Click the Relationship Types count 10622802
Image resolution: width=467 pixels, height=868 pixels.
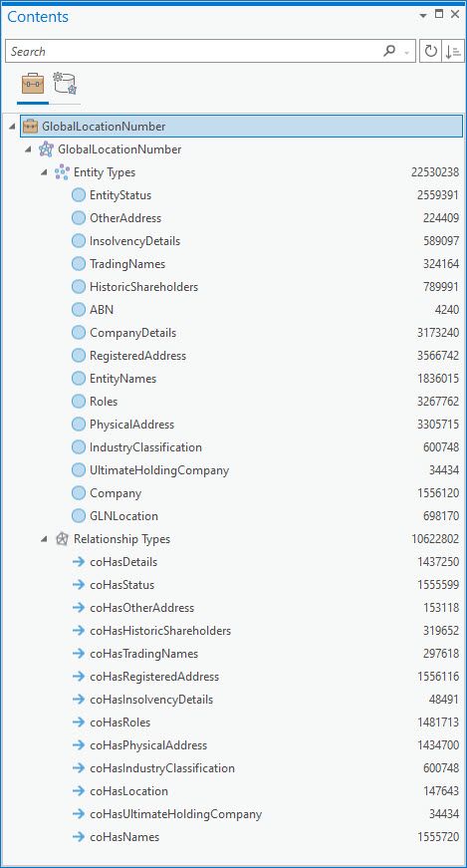(435, 539)
